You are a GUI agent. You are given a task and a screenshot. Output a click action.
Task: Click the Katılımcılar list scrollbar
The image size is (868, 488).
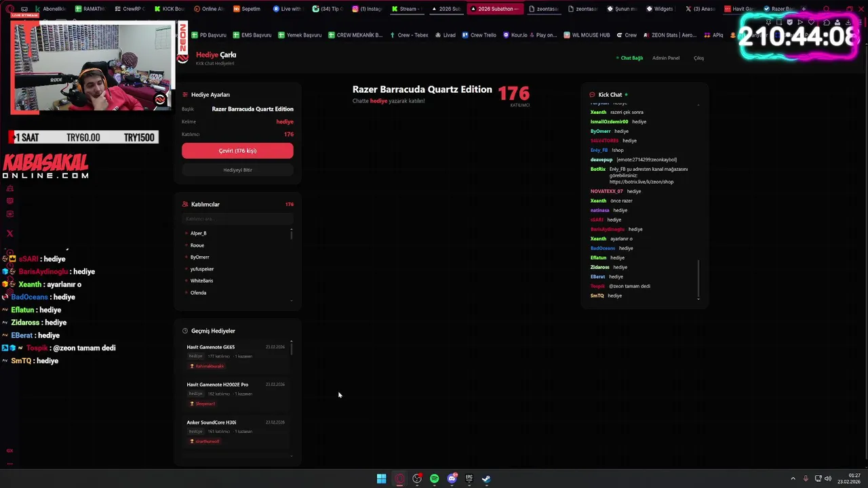292,234
